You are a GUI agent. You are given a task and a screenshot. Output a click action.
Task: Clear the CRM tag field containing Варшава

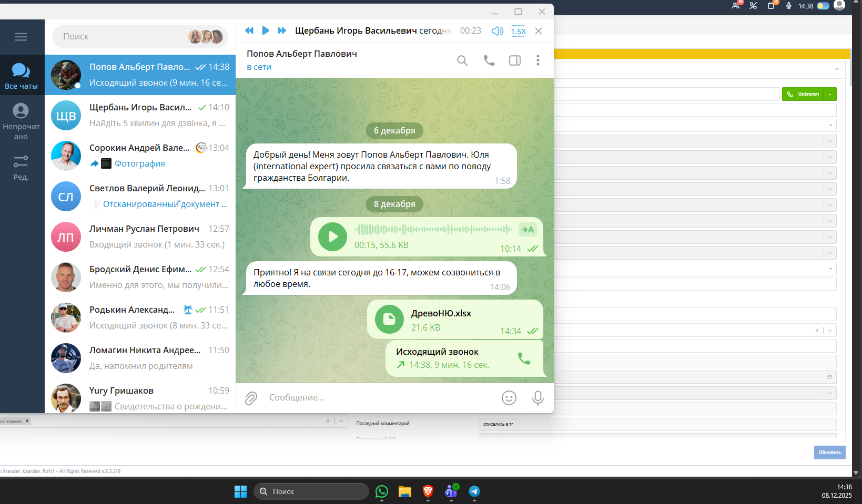[x=328, y=421]
